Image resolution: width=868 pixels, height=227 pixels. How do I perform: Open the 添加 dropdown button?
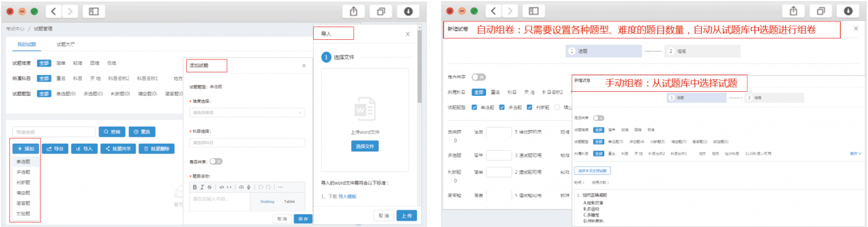[25, 148]
